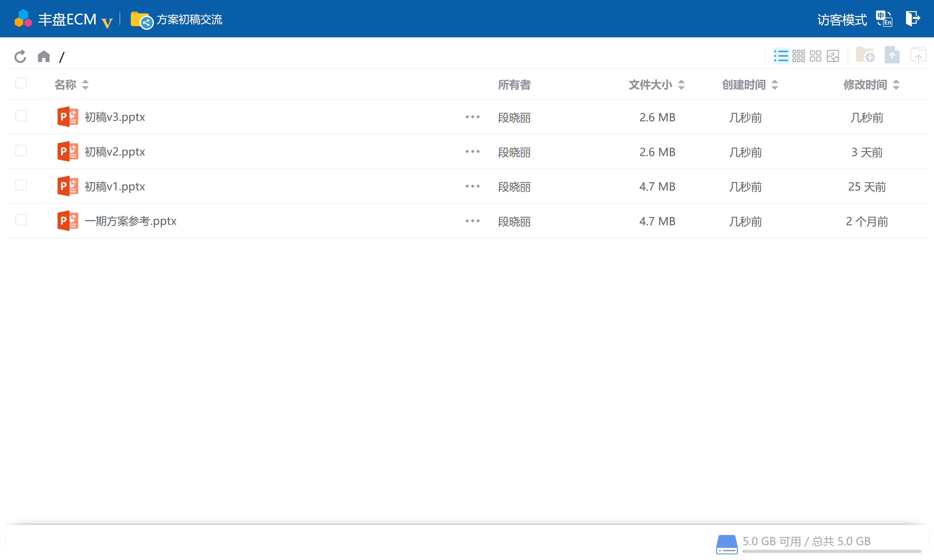Check the box for 初稿v3.pptx
Image resolution: width=934 pixels, height=560 pixels.
(21, 116)
